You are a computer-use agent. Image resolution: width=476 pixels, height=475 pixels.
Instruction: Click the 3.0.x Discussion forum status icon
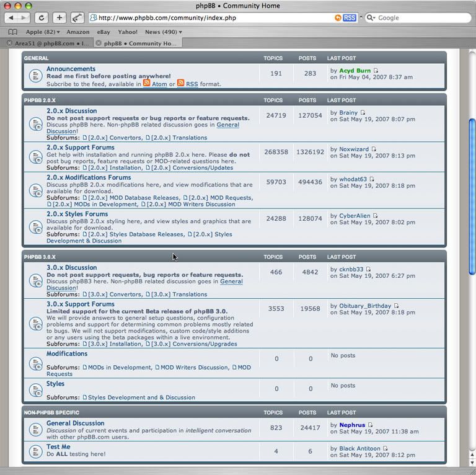pyautogui.click(x=35, y=280)
